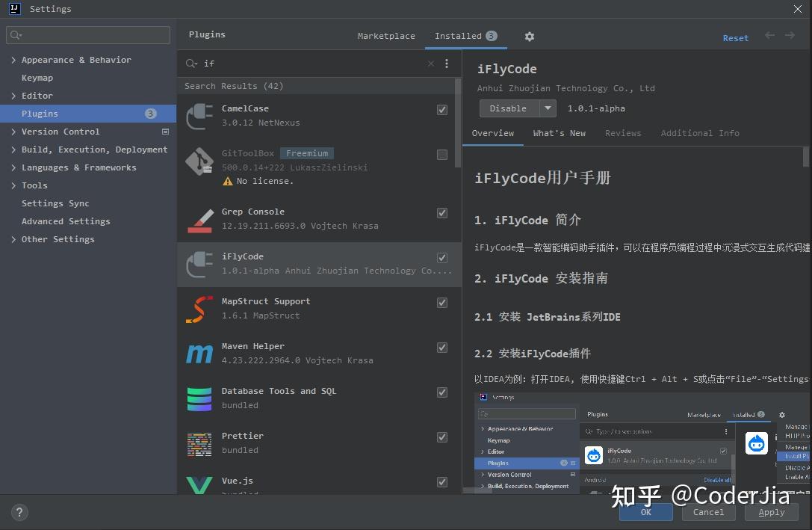Screen dimensions: 812x530
Task: Select the CamelCase plugin icon
Action: pyautogui.click(x=199, y=115)
